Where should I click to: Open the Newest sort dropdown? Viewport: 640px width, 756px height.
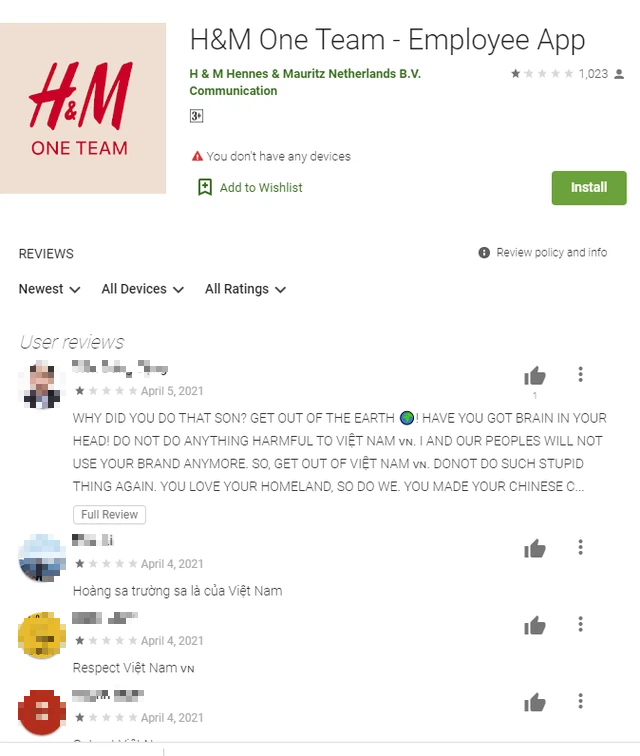(49, 289)
